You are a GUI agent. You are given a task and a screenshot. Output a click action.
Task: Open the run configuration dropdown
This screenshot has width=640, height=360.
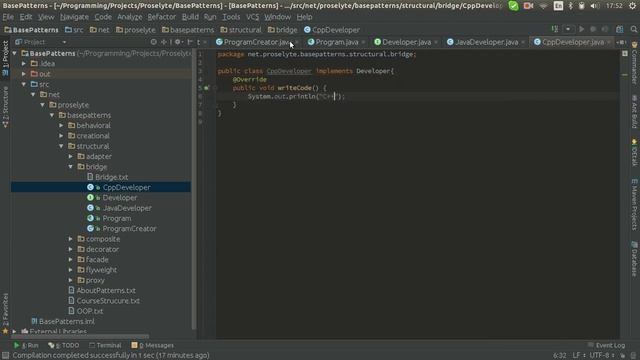[568, 29]
